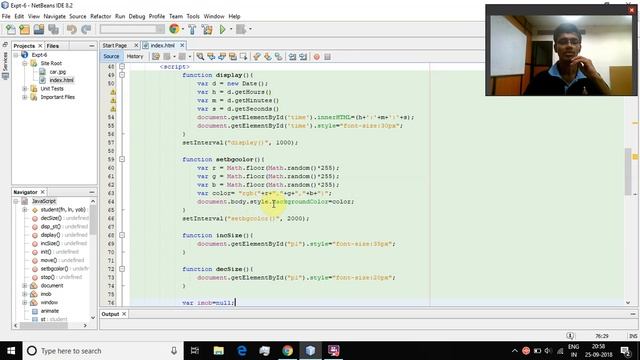The image size is (640, 360).
Task: Open the Tools menu
Action: coord(193,16)
